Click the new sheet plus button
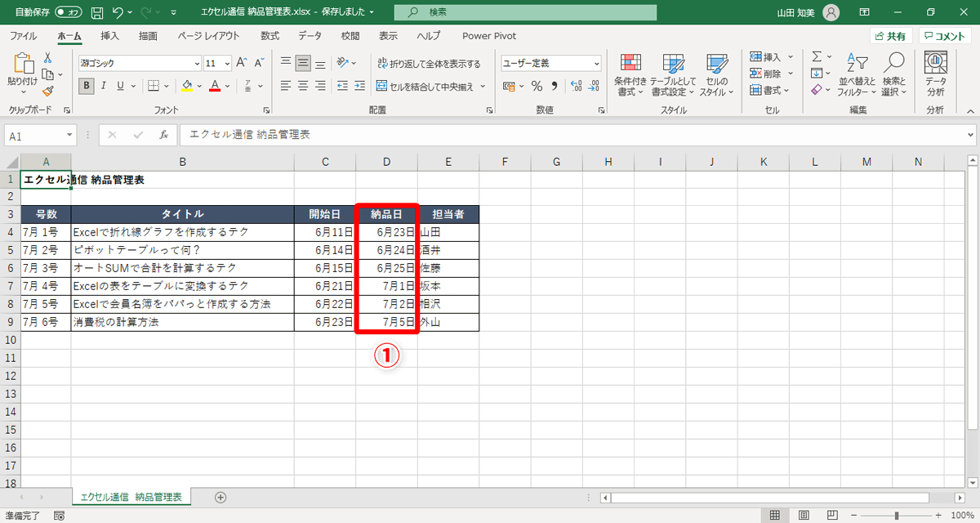The width and height of the screenshot is (980, 523). [x=220, y=497]
